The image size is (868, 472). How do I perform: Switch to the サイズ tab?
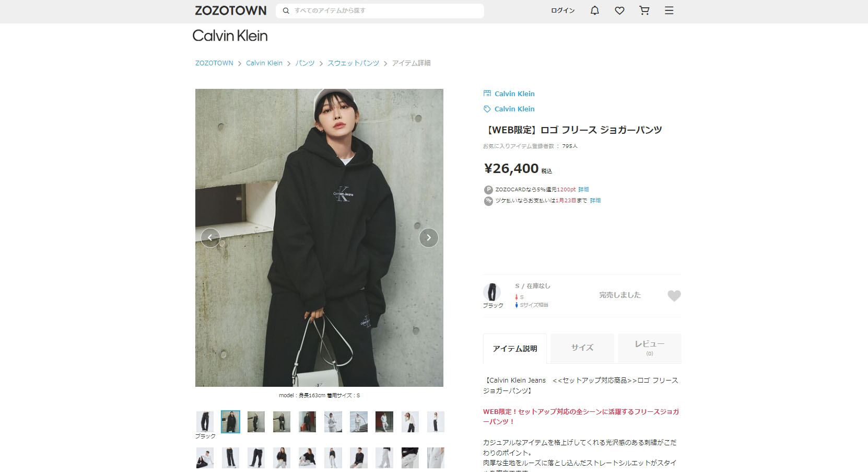(582, 348)
